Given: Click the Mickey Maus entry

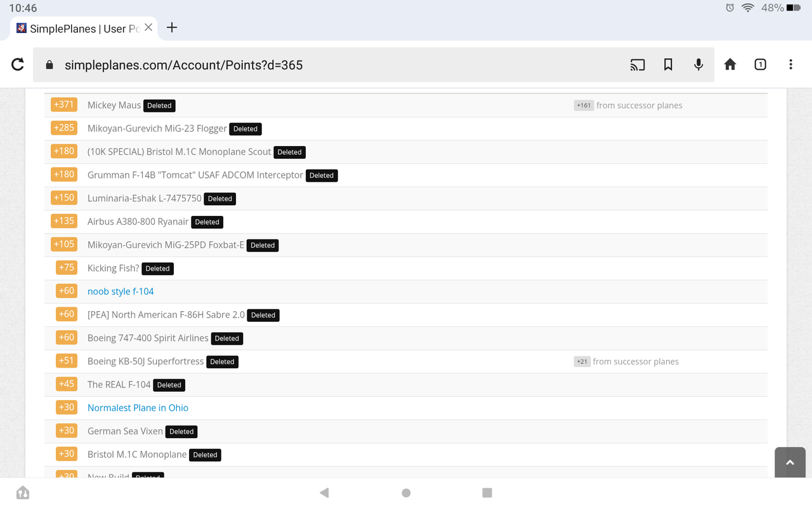Looking at the screenshot, I should tap(114, 105).
